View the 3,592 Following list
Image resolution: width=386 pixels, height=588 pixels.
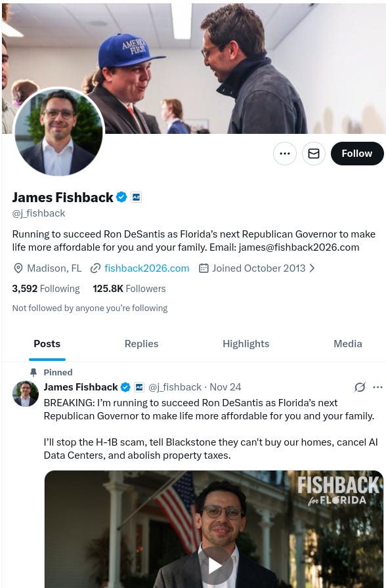tap(46, 288)
